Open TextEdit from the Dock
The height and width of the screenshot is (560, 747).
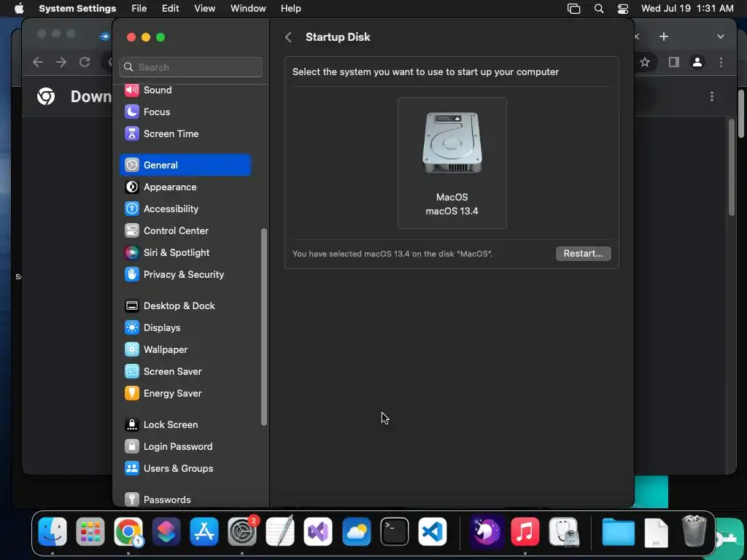pyautogui.click(x=280, y=532)
